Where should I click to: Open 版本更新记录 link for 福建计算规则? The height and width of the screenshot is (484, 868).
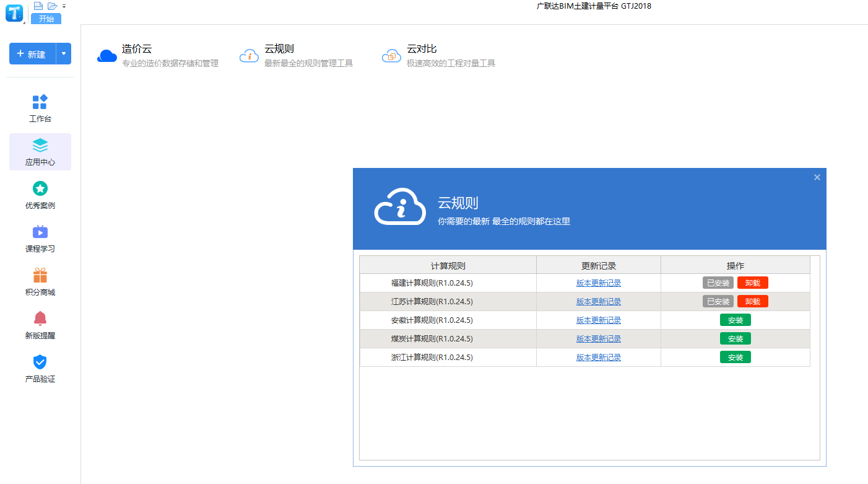point(599,283)
